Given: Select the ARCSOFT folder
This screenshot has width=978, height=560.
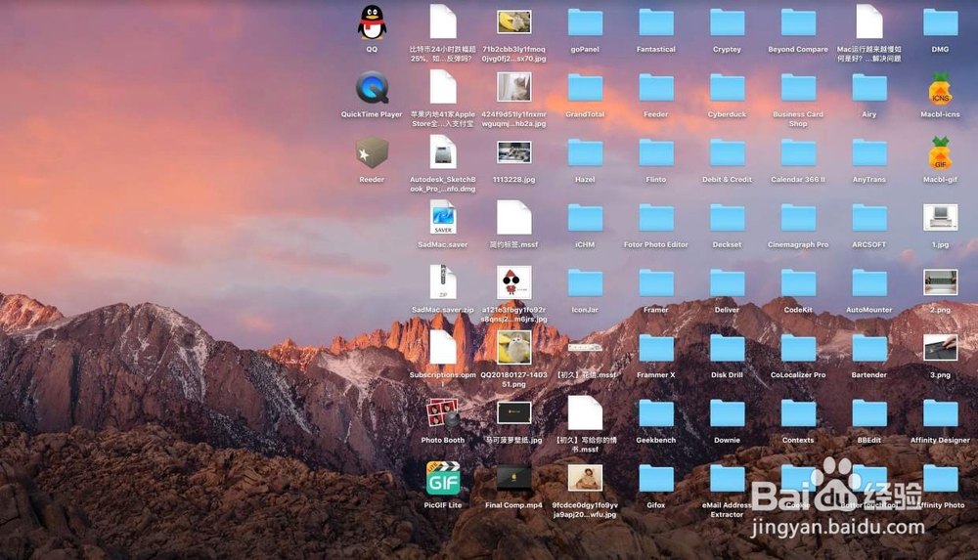Looking at the screenshot, I should (868, 218).
